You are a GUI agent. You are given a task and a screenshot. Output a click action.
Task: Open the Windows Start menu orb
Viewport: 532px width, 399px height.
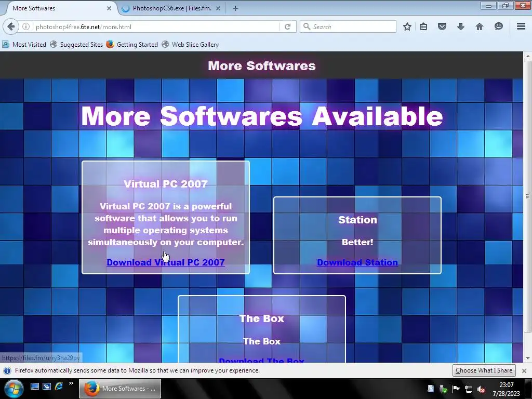(x=14, y=389)
